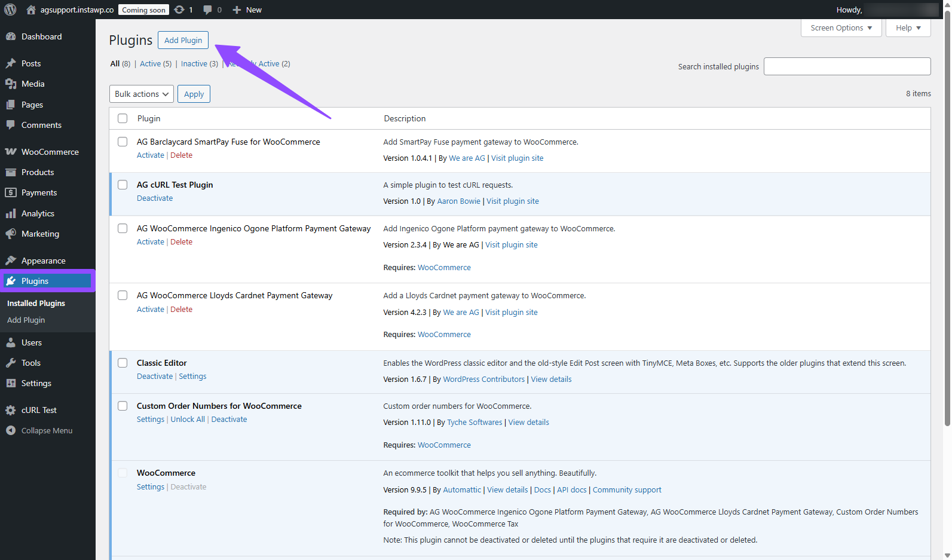Click Unlock All for Custom Order Numbers

coord(188,420)
